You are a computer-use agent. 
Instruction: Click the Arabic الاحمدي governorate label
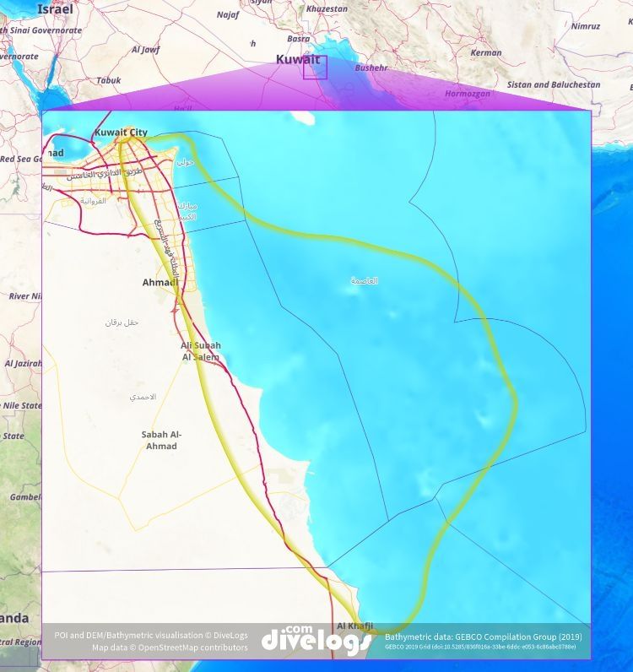coord(143,397)
